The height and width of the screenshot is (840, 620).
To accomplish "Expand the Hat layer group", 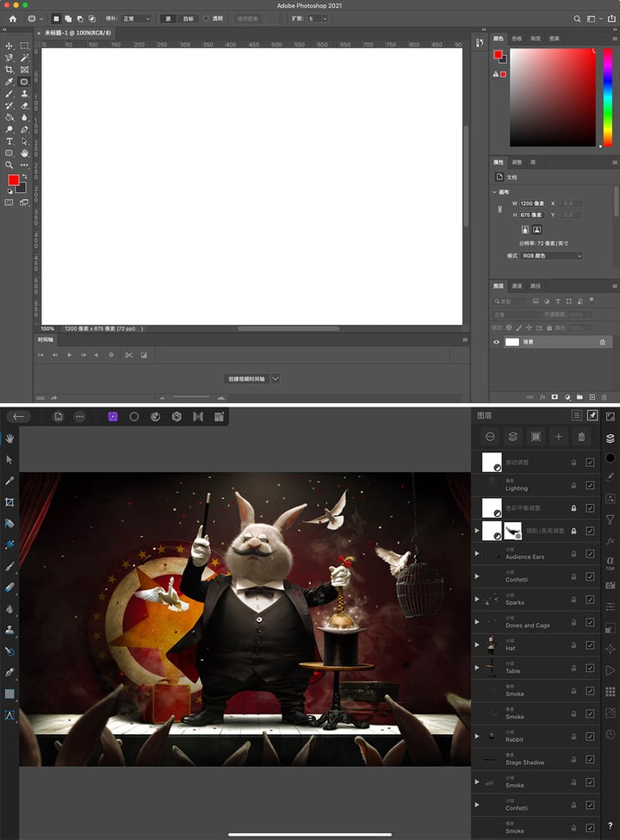I will (477, 644).
